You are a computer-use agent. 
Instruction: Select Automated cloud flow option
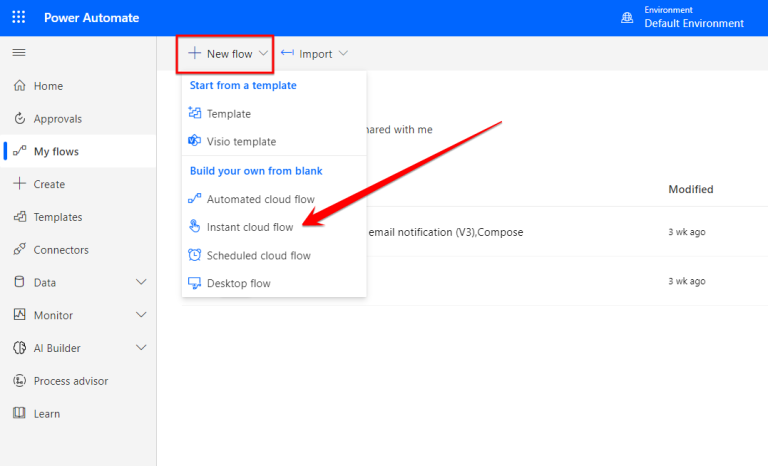260,199
